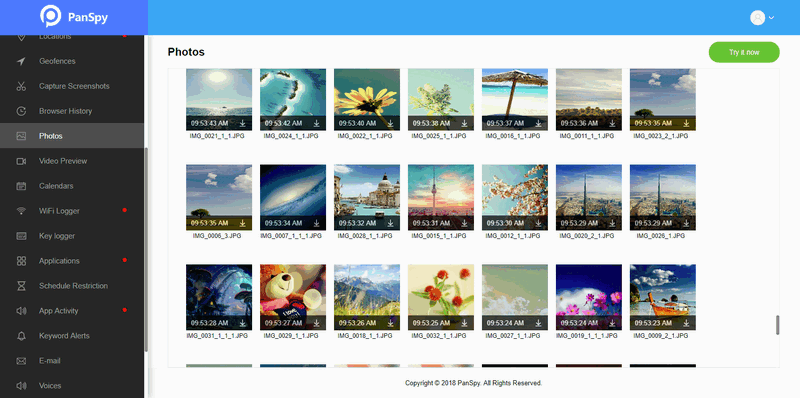Select App Activity in the sidebar

pyautogui.click(x=72, y=311)
